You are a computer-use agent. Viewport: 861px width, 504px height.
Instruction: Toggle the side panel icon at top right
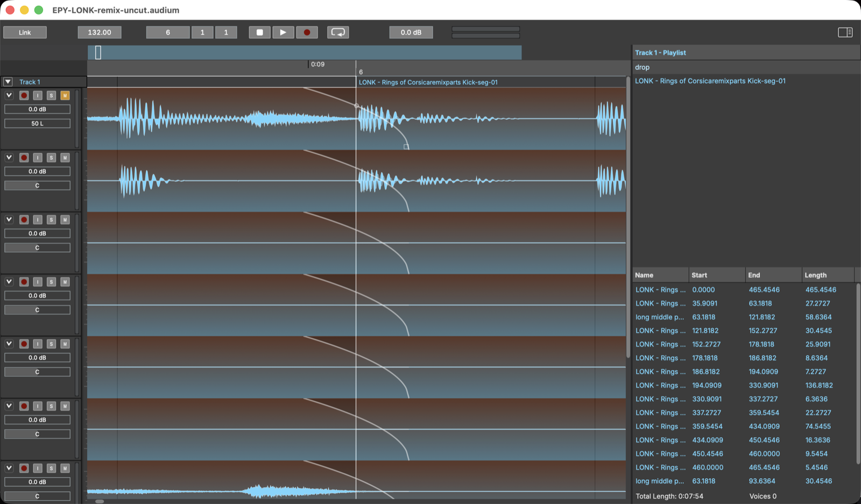[x=845, y=32]
